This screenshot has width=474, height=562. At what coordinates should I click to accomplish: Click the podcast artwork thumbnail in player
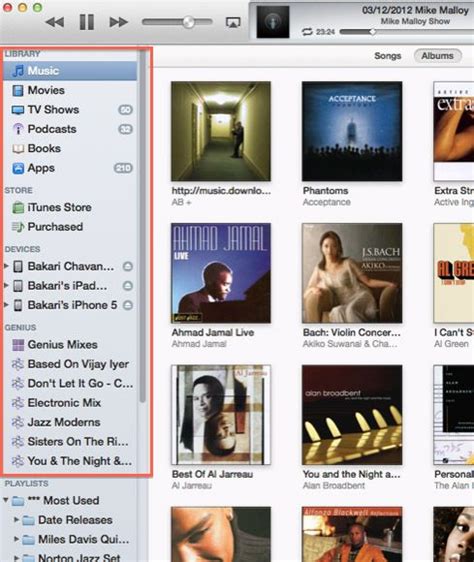coord(273,22)
